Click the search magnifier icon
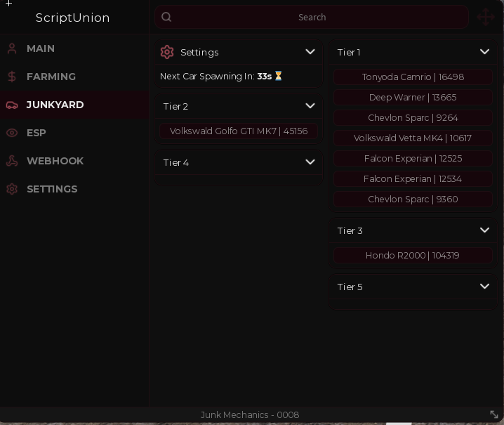Viewport: 504px width, 425px height. coord(166,17)
